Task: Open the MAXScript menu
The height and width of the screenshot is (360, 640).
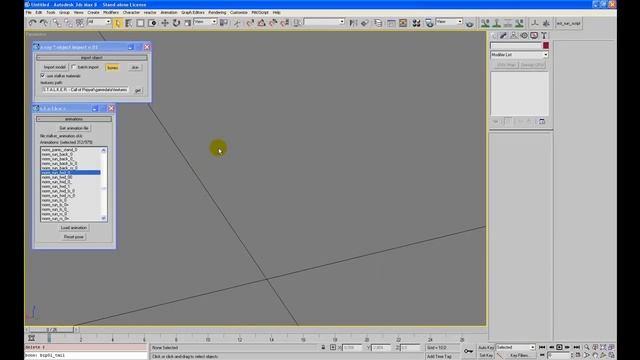Action: [x=260, y=13]
